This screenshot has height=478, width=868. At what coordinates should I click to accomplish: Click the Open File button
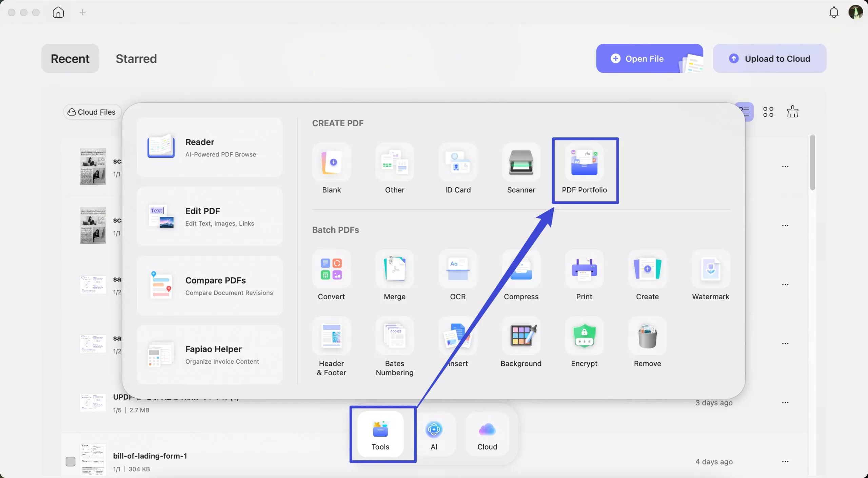(x=644, y=58)
